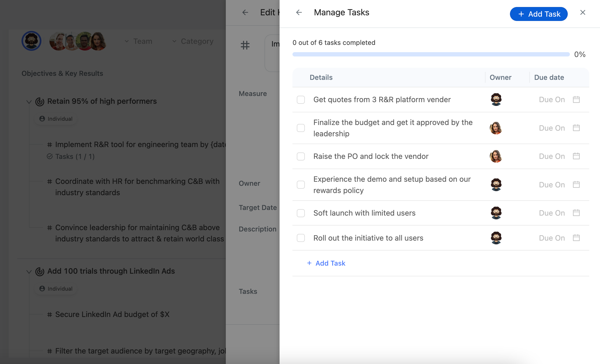
Task: Click the back arrow in Manage Tasks
Action: coord(299,12)
